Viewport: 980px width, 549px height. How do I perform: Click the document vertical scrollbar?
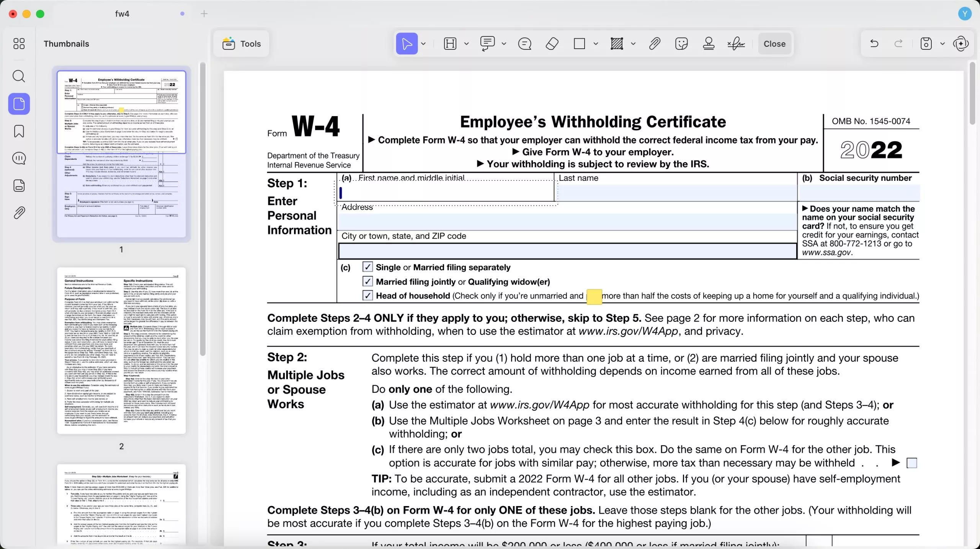click(x=972, y=93)
